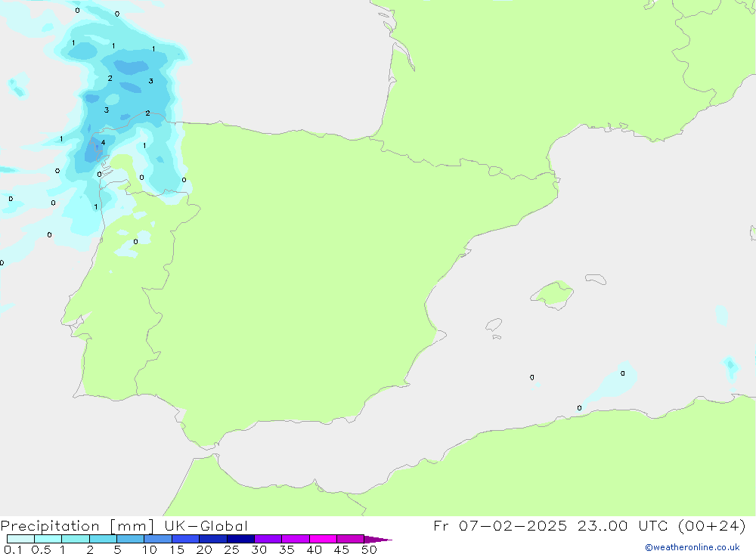Select the 45–50 mm legend swatch
Image resolution: width=756 pixels, height=554 pixels.
(351, 539)
